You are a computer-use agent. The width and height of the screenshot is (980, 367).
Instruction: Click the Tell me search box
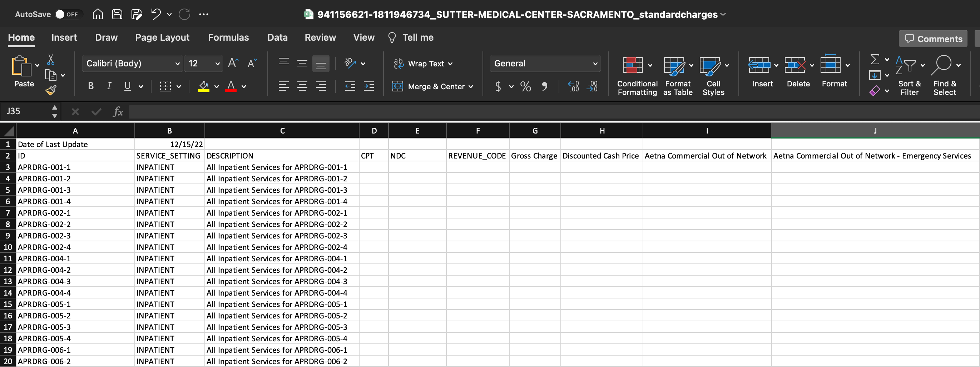point(411,37)
